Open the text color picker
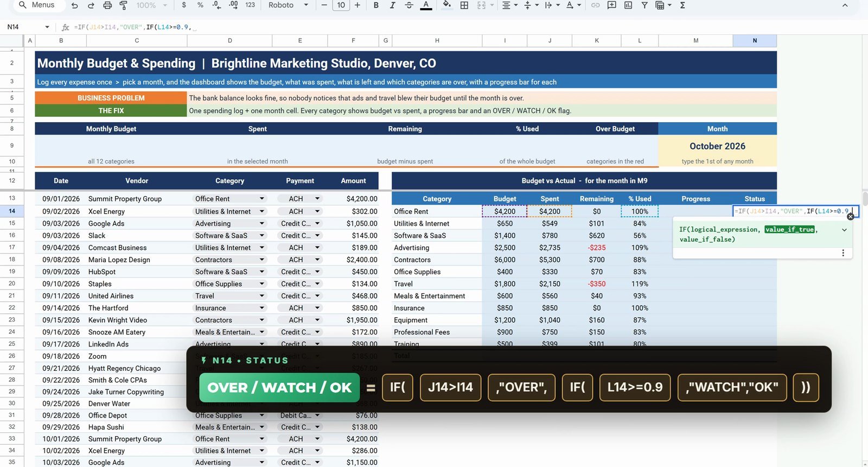The image size is (868, 467). tap(426, 5)
